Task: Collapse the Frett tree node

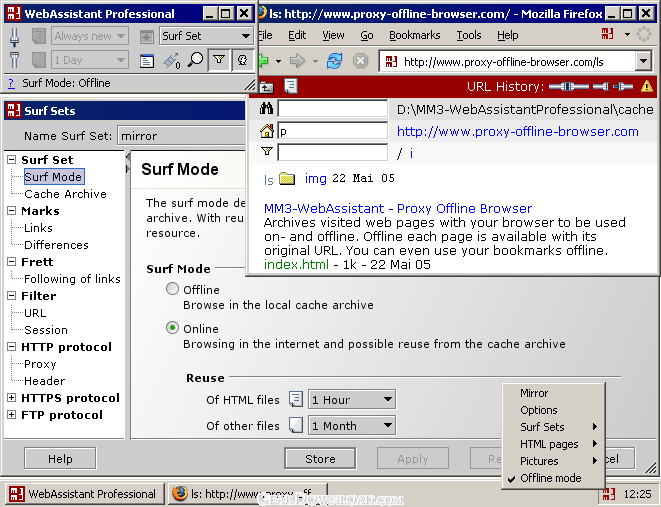Action: (12, 262)
